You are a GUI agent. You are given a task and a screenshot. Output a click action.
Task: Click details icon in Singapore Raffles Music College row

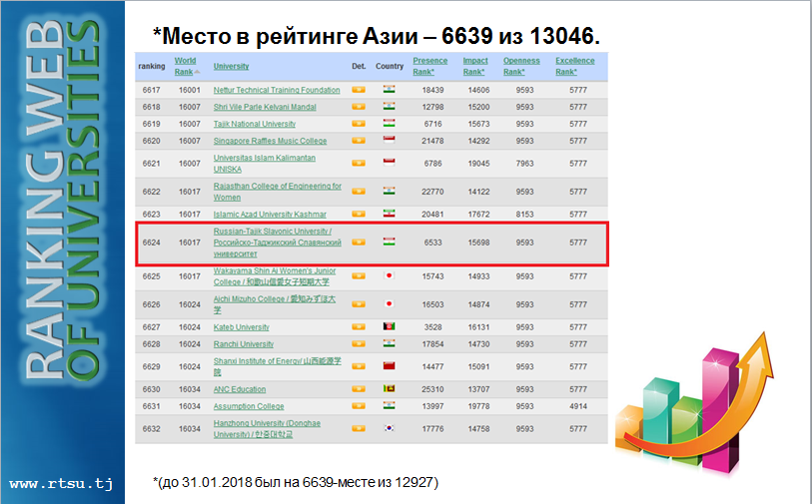pyautogui.click(x=359, y=141)
